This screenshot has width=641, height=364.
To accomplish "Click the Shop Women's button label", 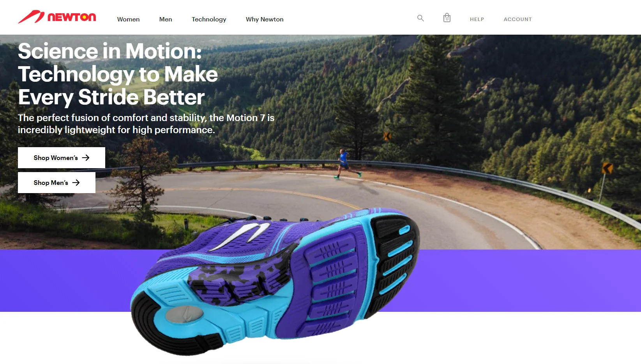I will [56, 158].
